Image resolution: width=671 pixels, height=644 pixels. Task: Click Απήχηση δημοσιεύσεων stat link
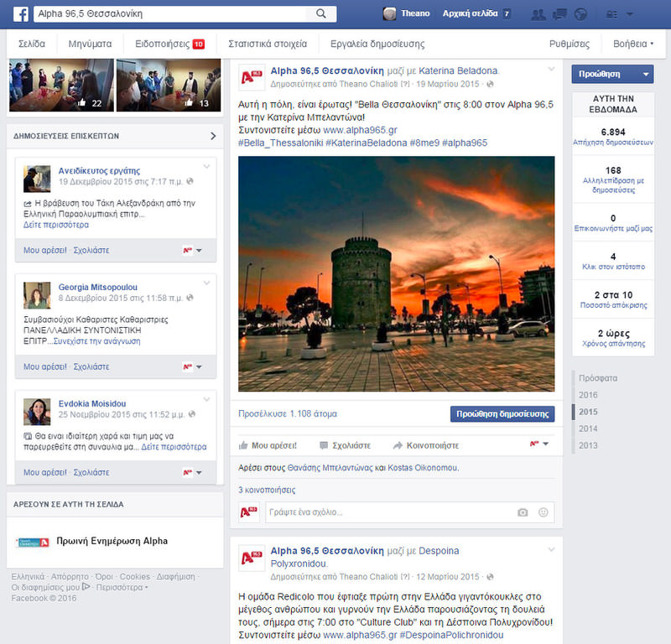point(613,142)
